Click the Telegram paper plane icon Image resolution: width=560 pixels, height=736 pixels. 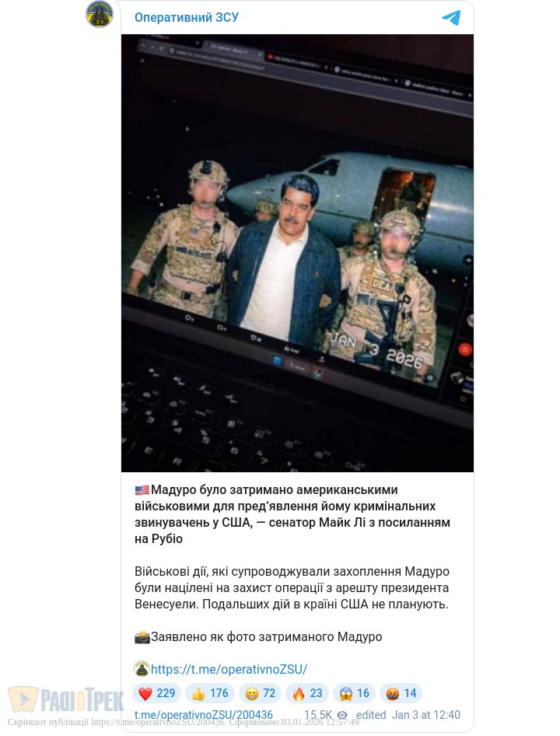point(451,18)
